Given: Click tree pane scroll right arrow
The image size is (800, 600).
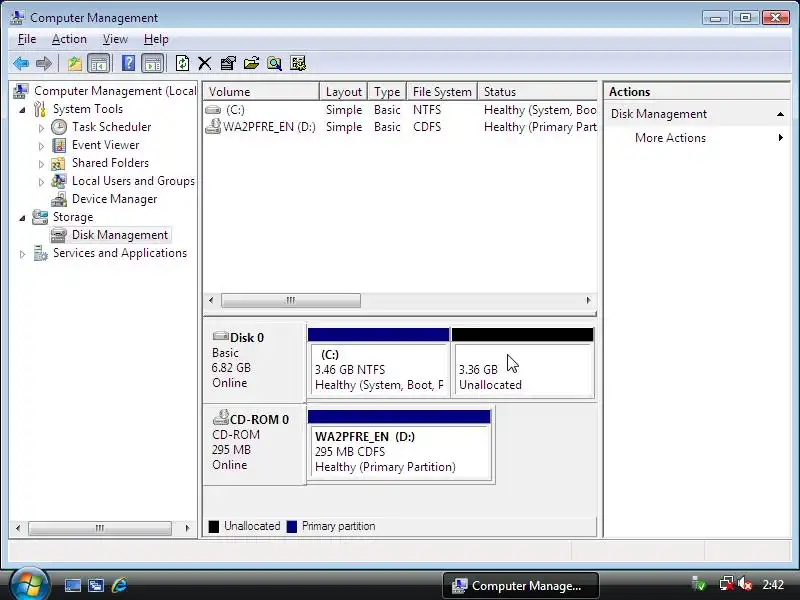Looking at the screenshot, I should point(187,528).
